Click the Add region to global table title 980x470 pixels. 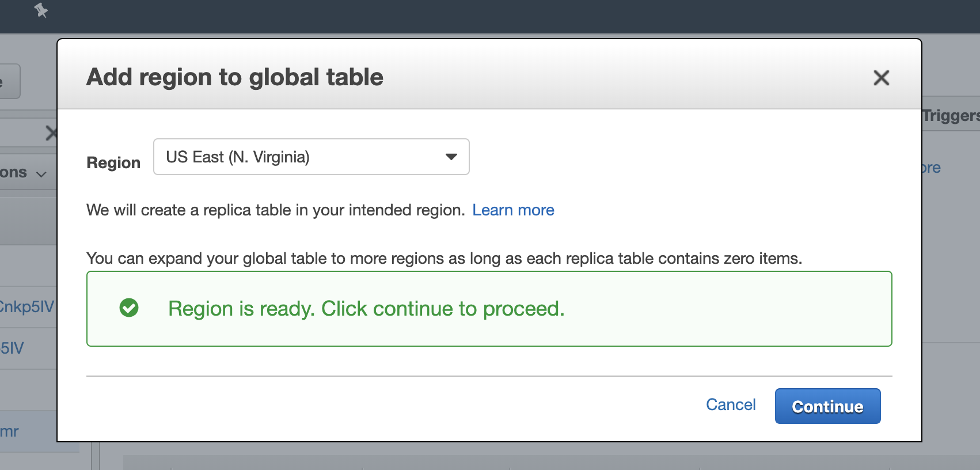[235, 77]
